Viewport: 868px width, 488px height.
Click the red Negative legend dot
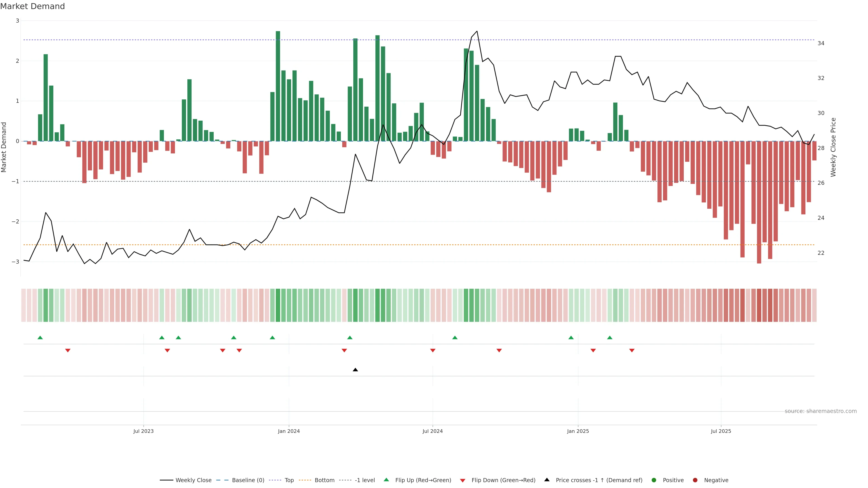695,480
